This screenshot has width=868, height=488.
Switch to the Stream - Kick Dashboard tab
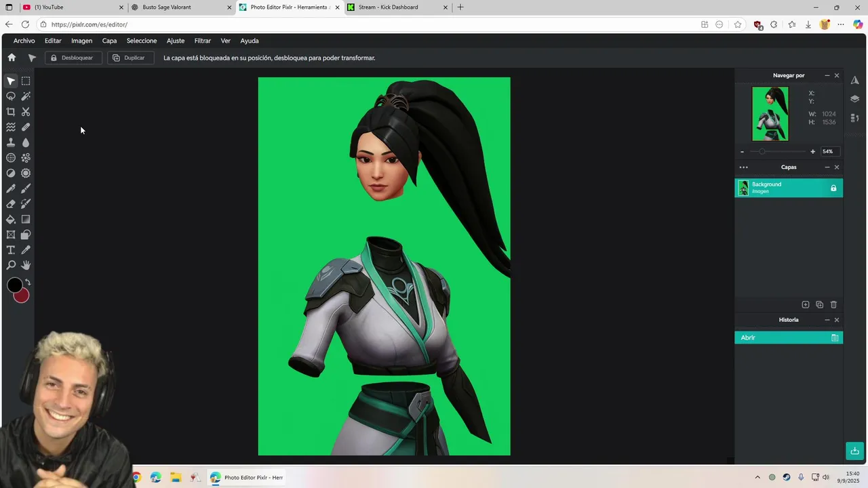[397, 7]
